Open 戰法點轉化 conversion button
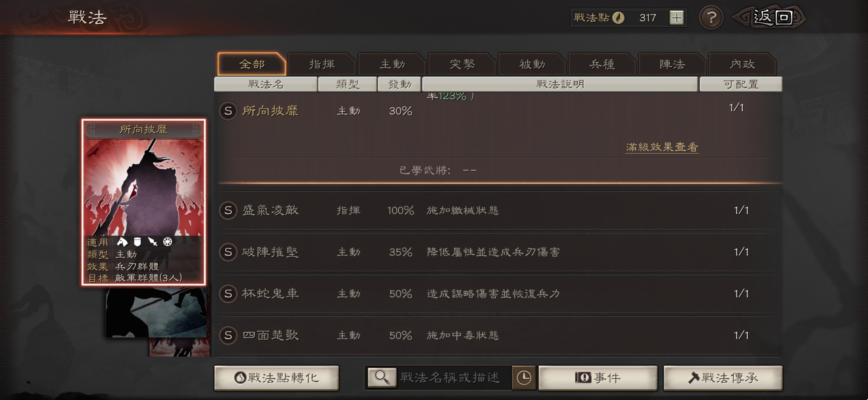Image resolution: width=868 pixels, height=400 pixels. pos(277,378)
